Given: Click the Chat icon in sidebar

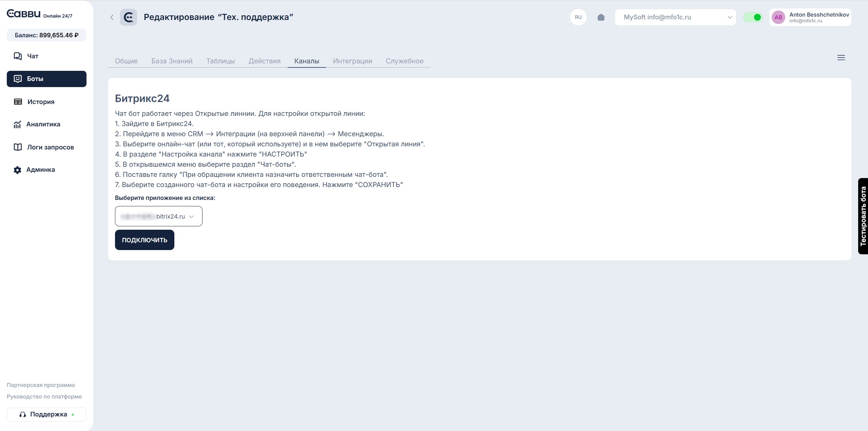Looking at the screenshot, I should point(18,56).
